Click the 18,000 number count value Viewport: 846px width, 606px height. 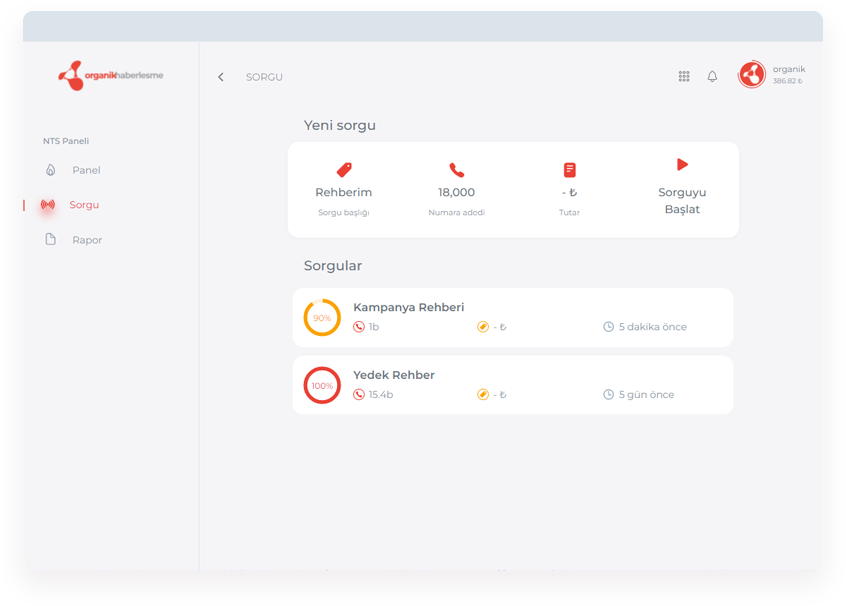[x=457, y=192]
